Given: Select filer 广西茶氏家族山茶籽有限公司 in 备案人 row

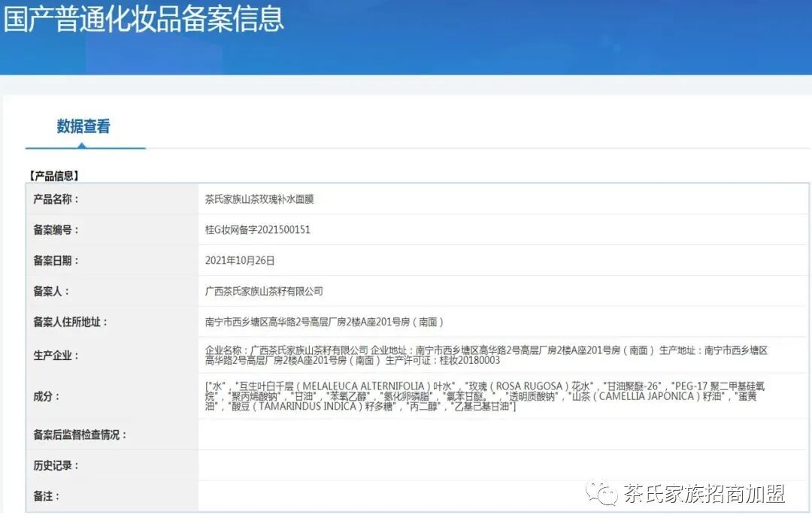Looking at the screenshot, I should click(264, 292).
